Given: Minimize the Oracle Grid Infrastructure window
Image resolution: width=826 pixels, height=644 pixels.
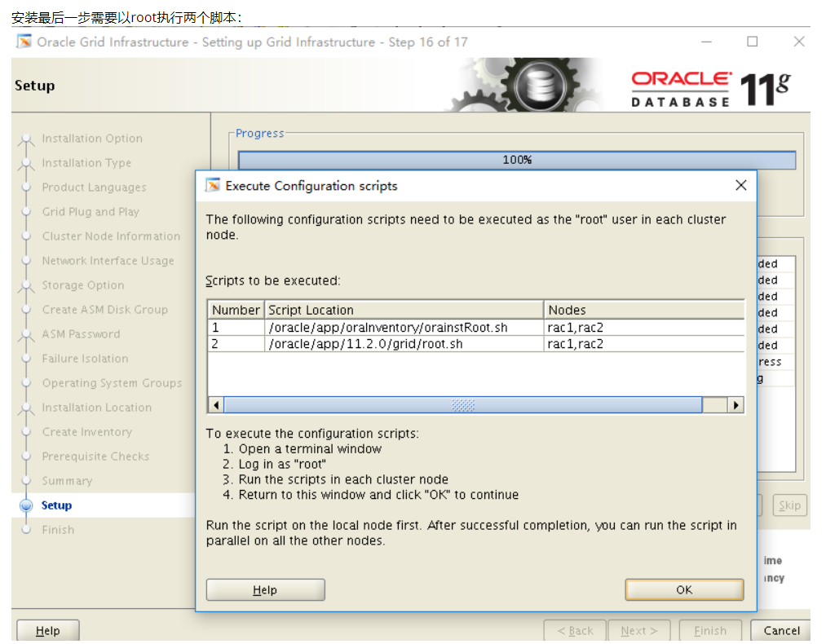Looking at the screenshot, I should click(x=706, y=42).
